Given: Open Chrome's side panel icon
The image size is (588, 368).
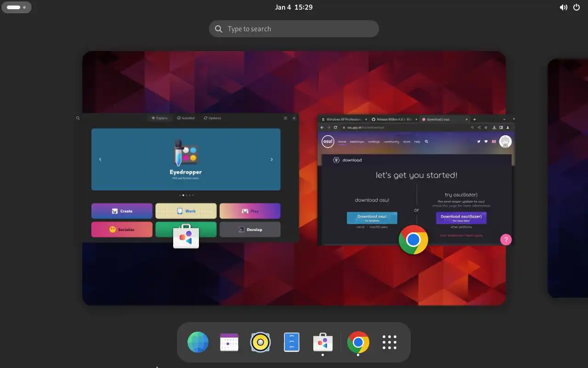Looking at the screenshot, I should point(501,127).
